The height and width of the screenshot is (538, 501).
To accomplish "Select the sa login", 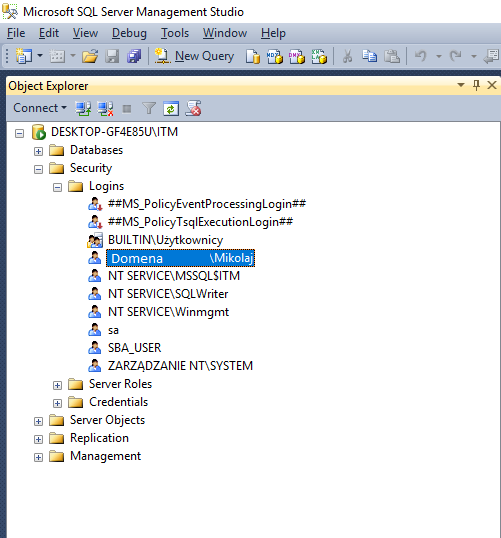I will tap(113, 330).
